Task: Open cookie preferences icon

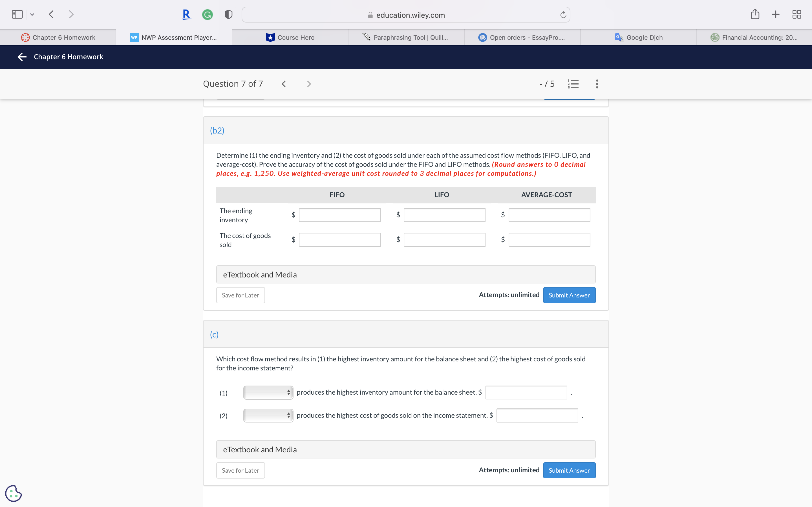Action: coord(14,493)
